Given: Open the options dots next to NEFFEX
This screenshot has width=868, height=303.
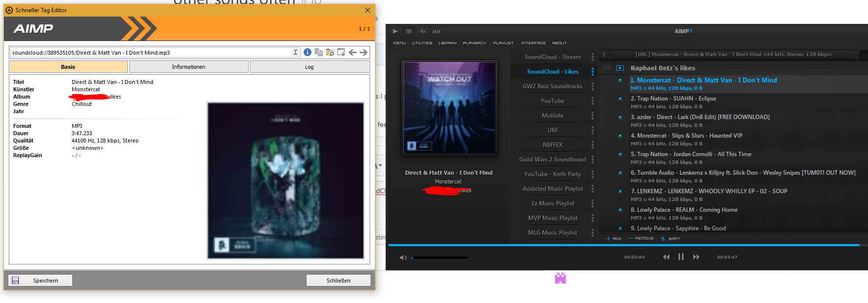Looking at the screenshot, I should coord(593,145).
